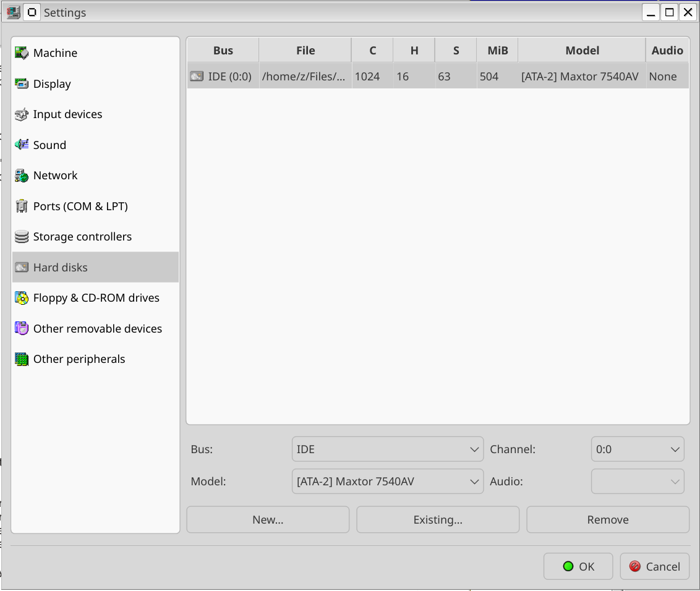Expand the Model dropdown with Maxtor 7540AV

coord(387,482)
